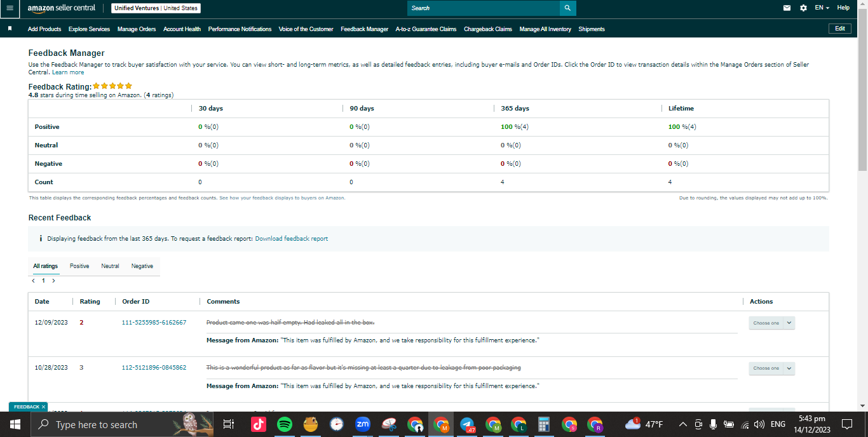
Task: Switch to Chrome window with L profile badge
Action: point(519,424)
